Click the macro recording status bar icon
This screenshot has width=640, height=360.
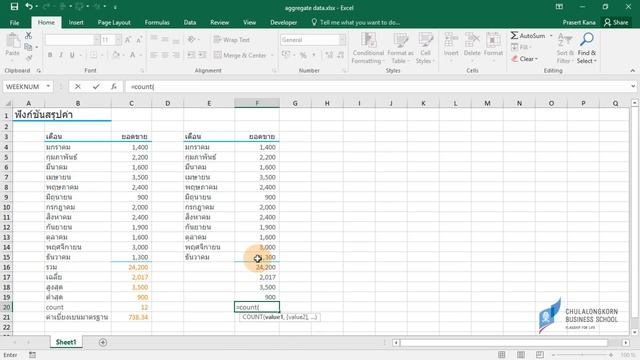32,355
